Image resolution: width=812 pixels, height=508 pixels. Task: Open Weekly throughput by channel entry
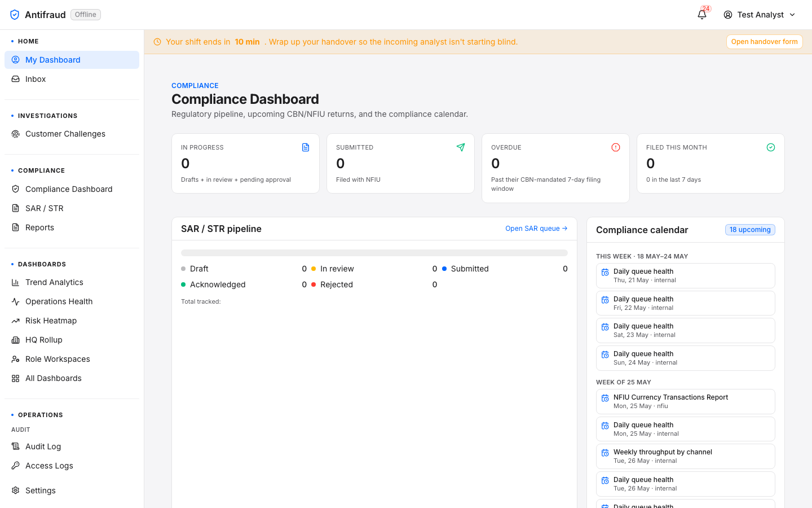[686, 456]
